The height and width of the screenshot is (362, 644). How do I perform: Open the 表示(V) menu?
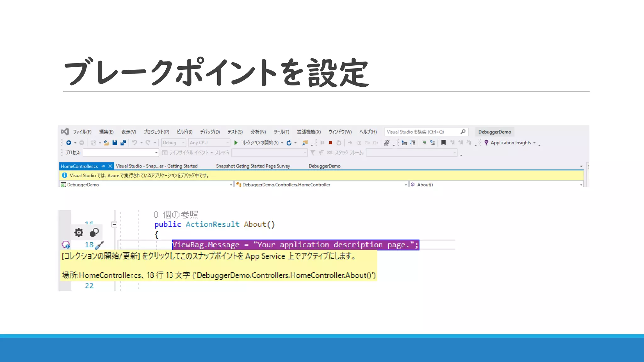pyautogui.click(x=129, y=132)
